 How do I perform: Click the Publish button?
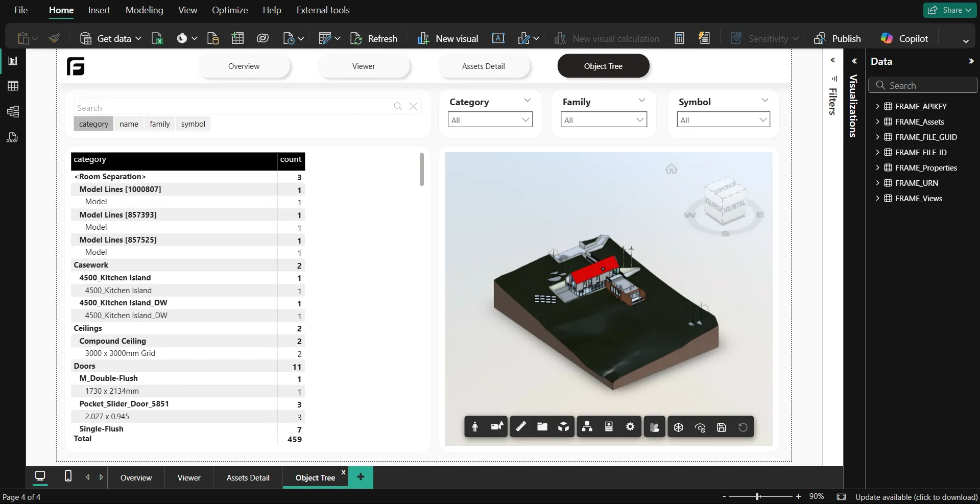click(838, 38)
